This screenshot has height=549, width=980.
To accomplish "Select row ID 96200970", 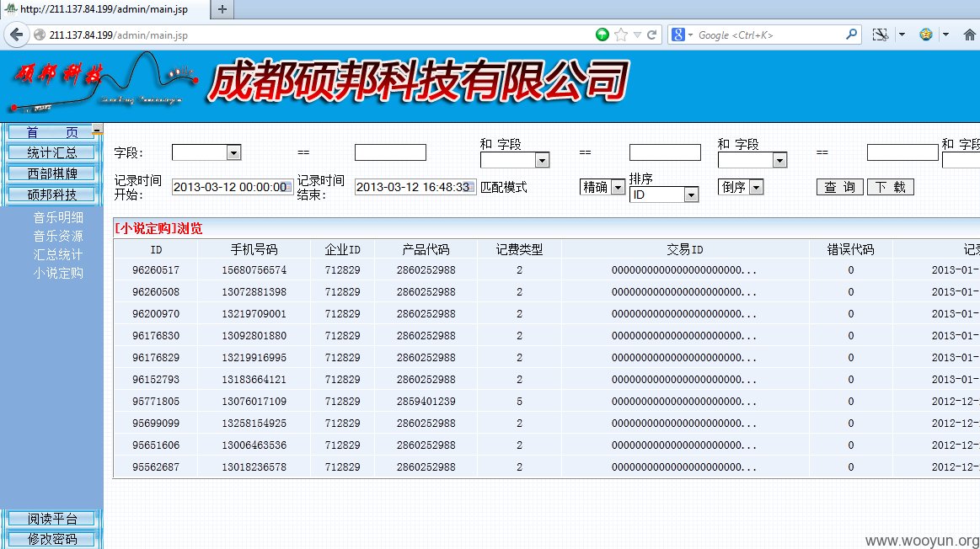I will click(156, 314).
